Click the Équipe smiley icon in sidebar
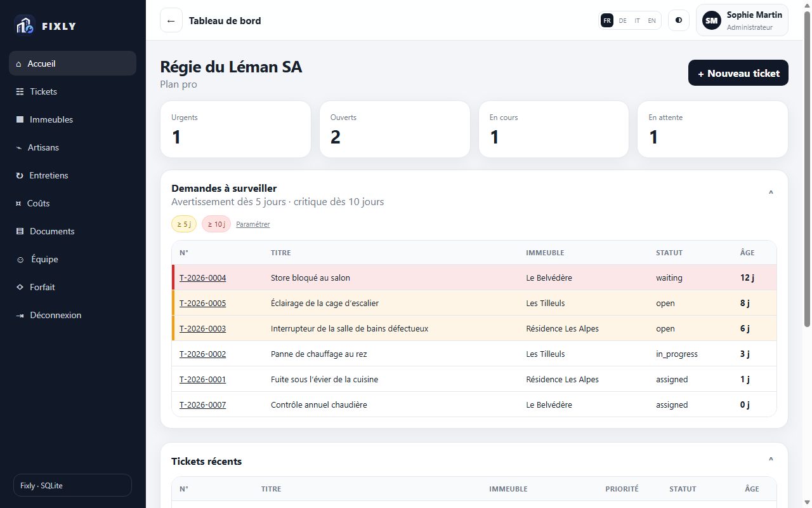The image size is (812, 508). [20, 259]
